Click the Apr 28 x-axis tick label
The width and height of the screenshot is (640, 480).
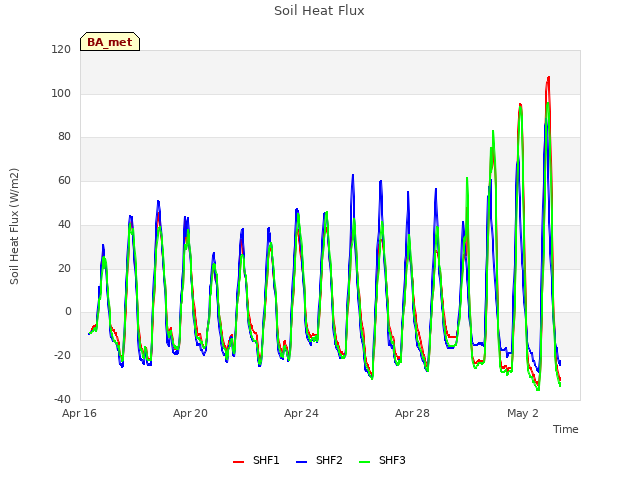[x=412, y=413]
